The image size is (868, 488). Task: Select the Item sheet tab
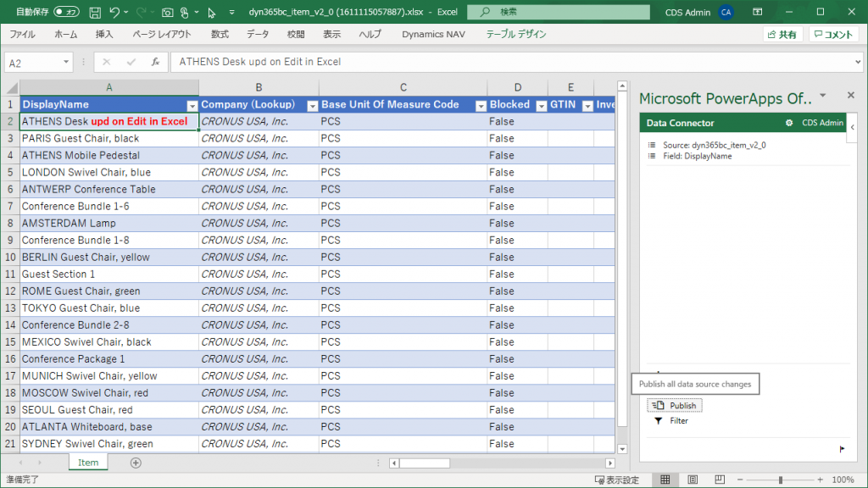point(88,463)
